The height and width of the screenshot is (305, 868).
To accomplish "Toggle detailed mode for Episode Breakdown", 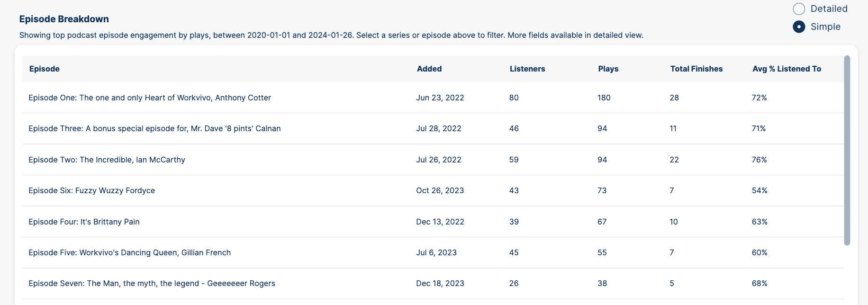I will (x=799, y=9).
